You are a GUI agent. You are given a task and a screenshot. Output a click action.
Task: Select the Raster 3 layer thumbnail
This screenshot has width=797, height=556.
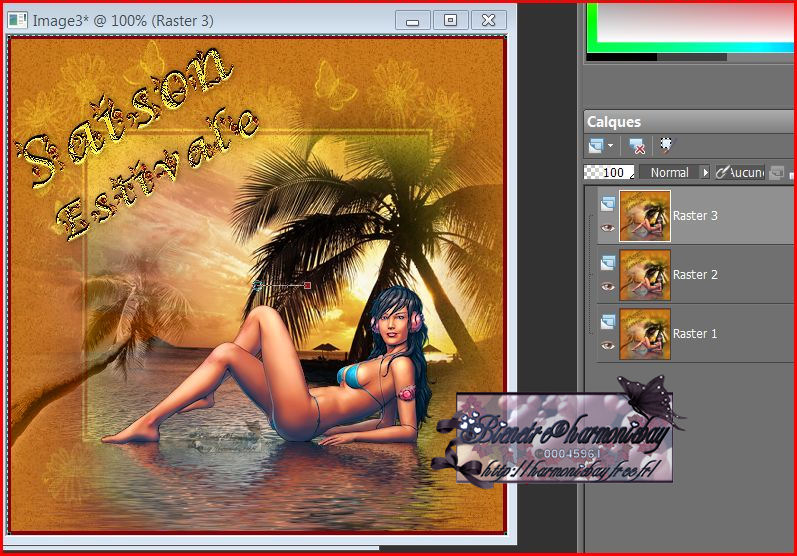645,216
